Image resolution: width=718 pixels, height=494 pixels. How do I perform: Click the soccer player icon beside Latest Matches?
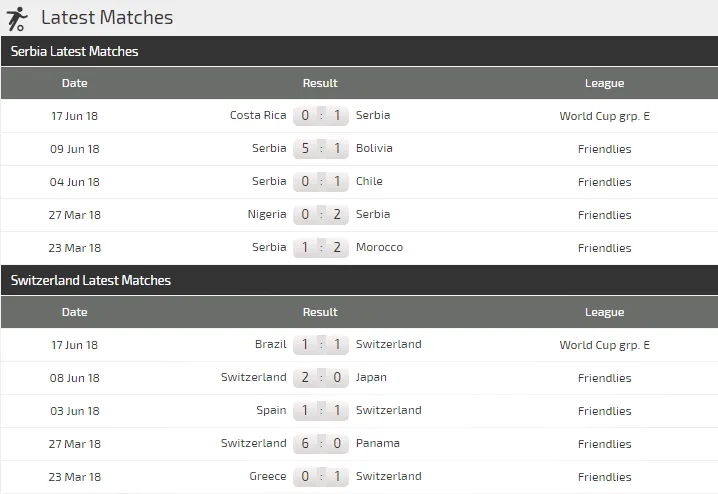click(17, 18)
